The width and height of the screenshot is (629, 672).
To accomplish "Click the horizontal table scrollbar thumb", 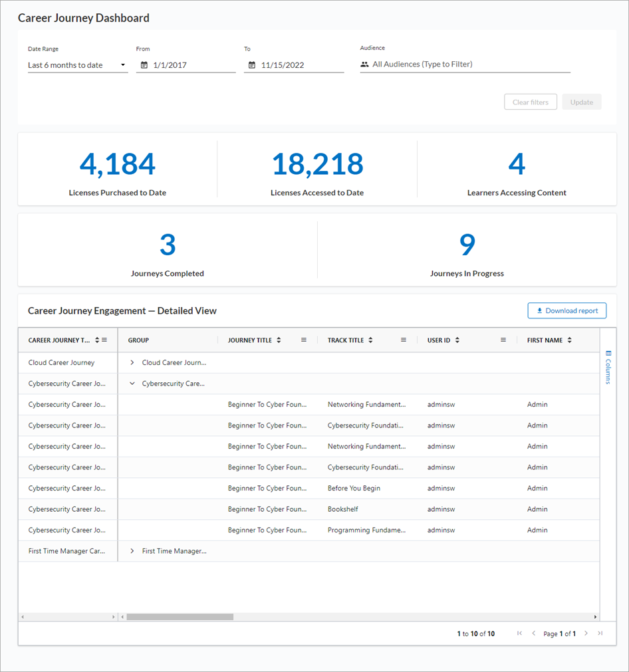I will pos(180,617).
